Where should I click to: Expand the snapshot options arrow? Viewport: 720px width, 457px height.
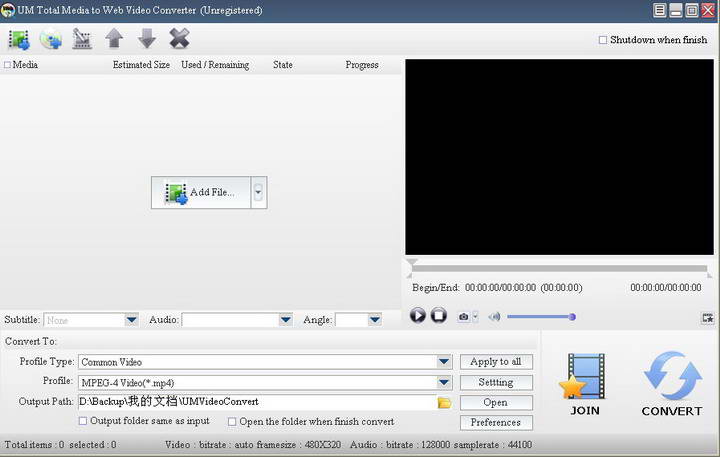coord(475,316)
